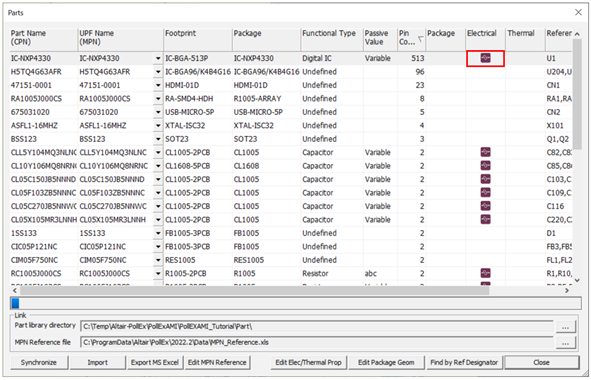
Task: Expand the UPF Name dropdown for 1SS133
Action: tap(158, 233)
